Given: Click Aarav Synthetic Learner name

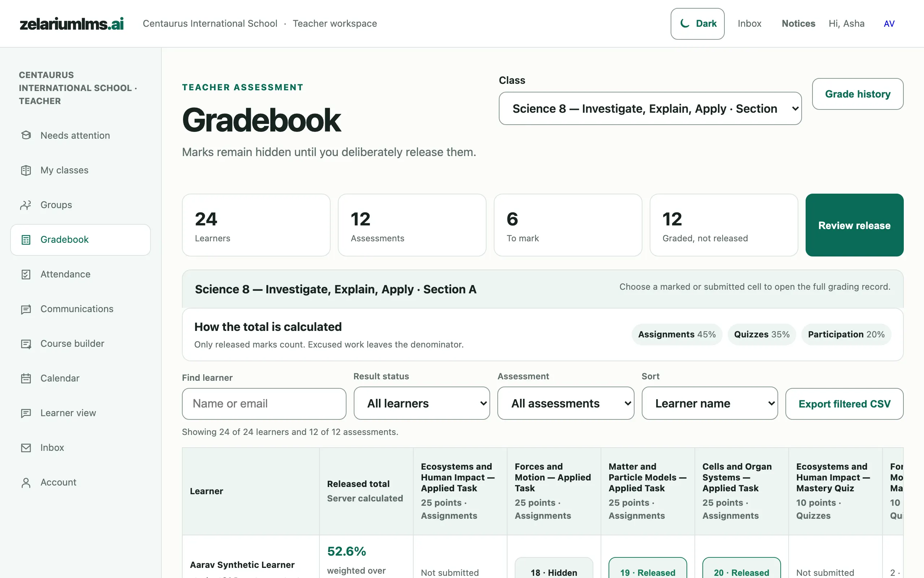Looking at the screenshot, I should pos(242,565).
